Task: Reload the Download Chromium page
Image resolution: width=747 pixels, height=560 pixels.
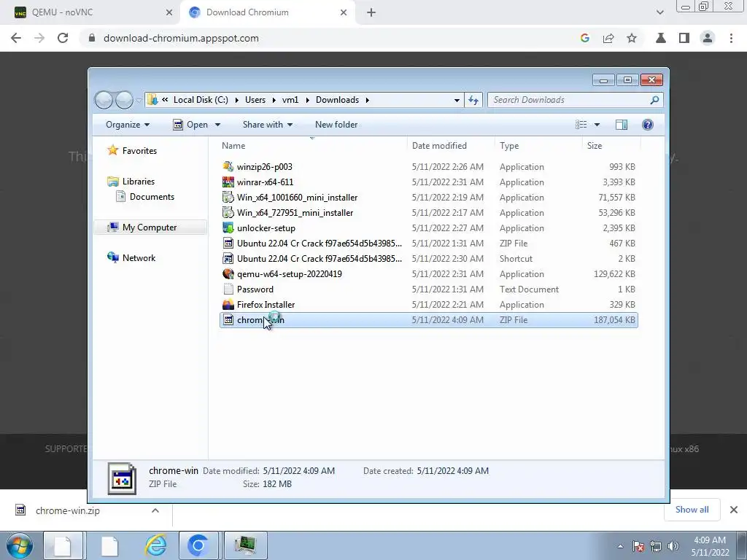Action: click(63, 38)
